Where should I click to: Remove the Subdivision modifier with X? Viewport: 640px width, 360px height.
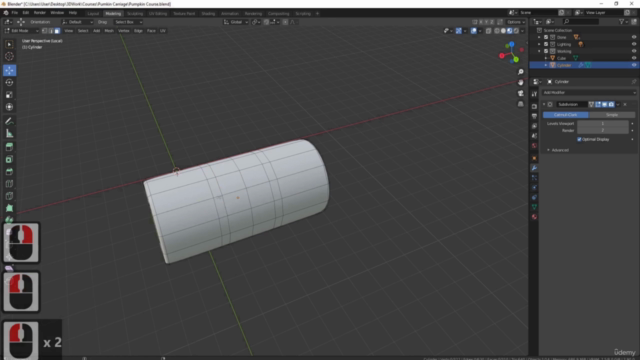click(625, 104)
